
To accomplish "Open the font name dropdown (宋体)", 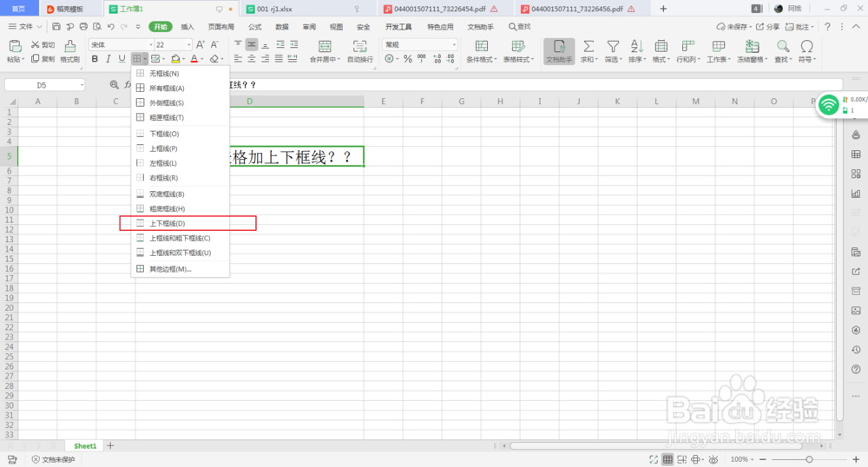I will (151, 45).
